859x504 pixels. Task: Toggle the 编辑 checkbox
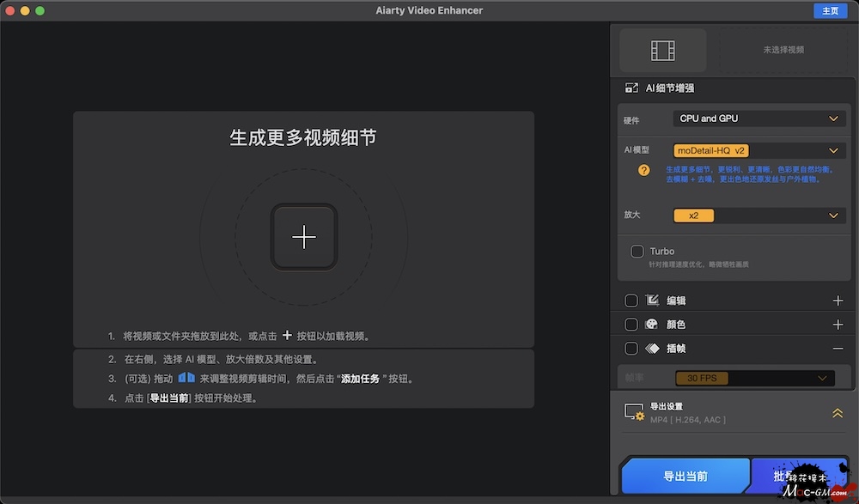coord(631,301)
